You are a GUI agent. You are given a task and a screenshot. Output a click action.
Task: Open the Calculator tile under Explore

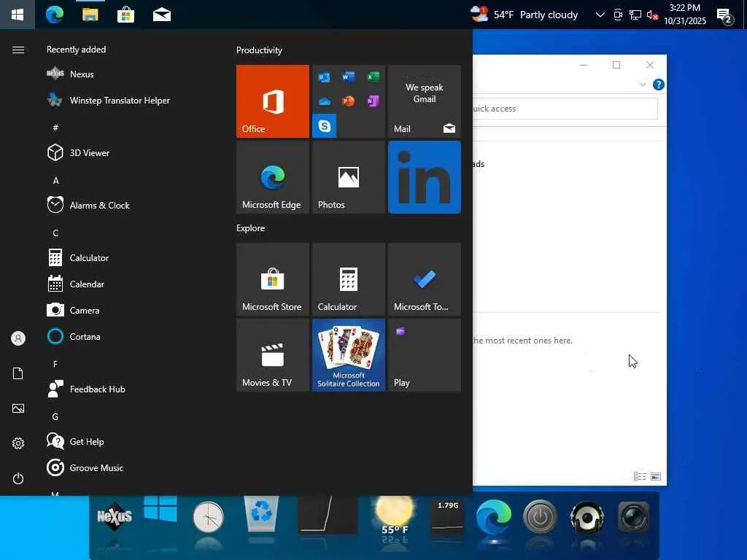(x=349, y=279)
